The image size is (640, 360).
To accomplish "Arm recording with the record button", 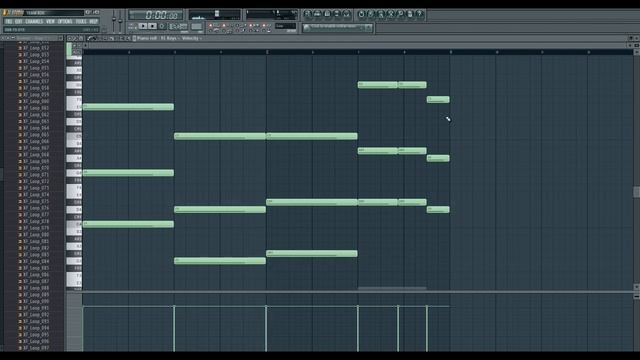I will point(162,26).
